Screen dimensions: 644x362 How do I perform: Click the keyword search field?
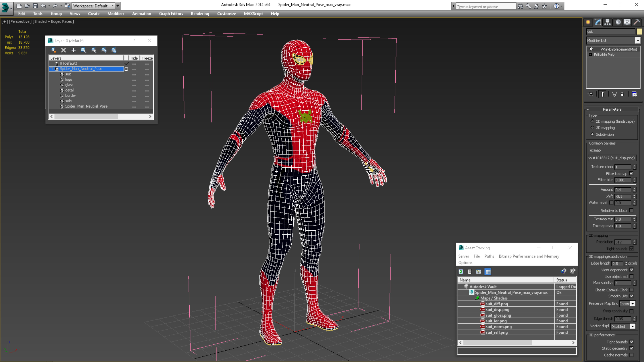486,6
